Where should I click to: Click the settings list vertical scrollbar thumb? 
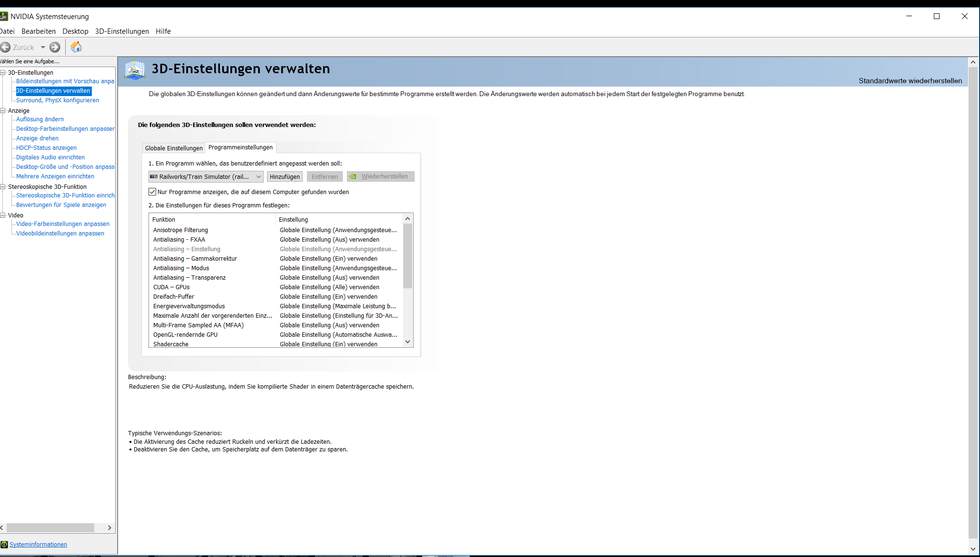coord(407,256)
